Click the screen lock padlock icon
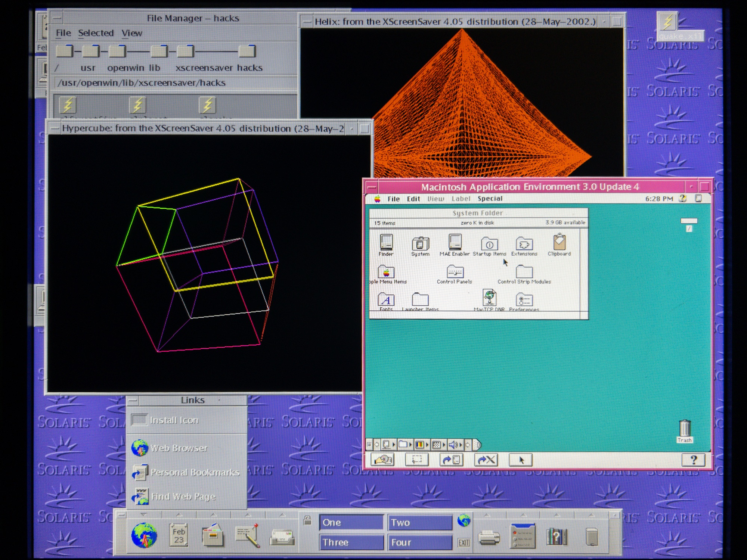Screen dimensions: 747x560 [307, 520]
